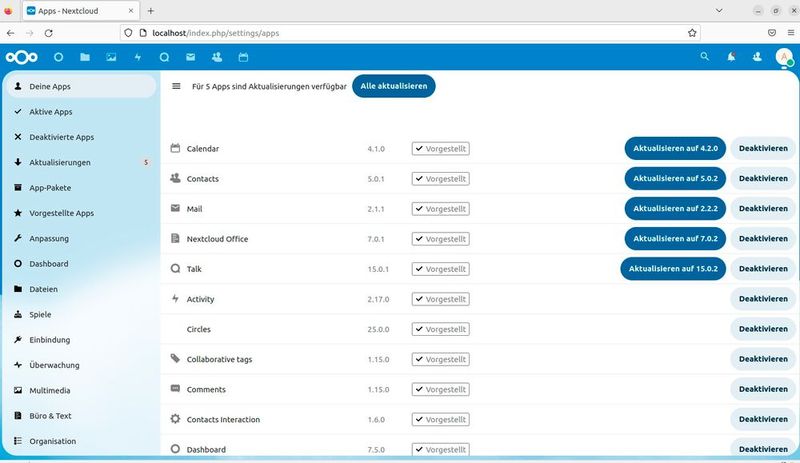Open Dateien category
800x463 pixels.
(82, 289)
